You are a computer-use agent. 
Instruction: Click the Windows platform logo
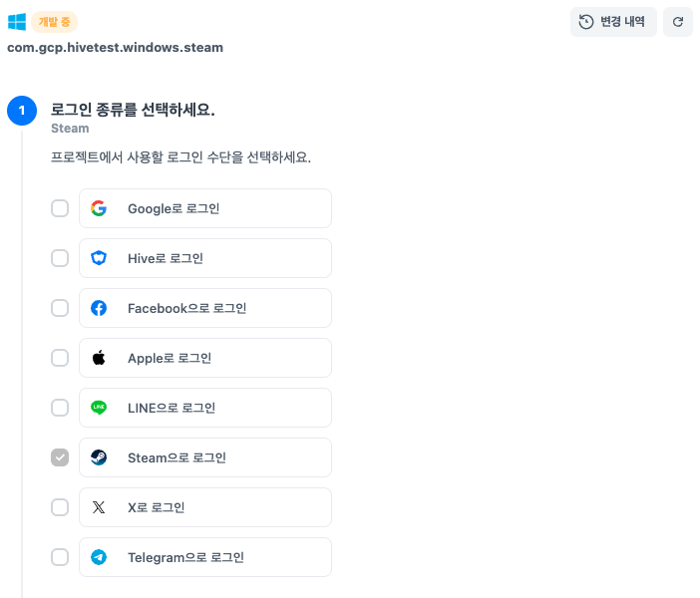pyautogui.click(x=17, y=22)
